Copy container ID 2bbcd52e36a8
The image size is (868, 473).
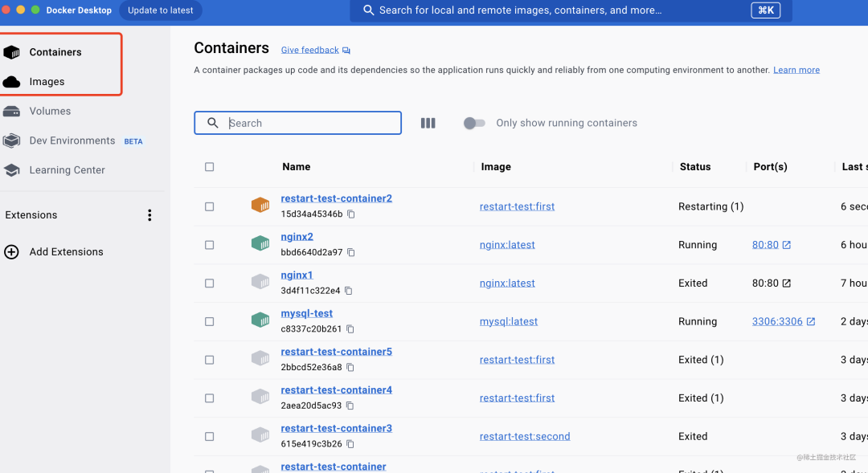350,367
